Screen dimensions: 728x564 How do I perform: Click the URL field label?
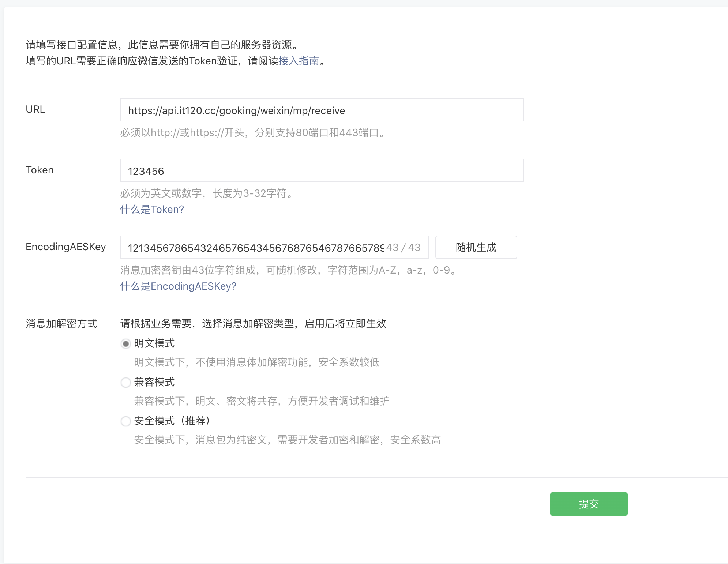pyautogui.click(x=35, y=109)
